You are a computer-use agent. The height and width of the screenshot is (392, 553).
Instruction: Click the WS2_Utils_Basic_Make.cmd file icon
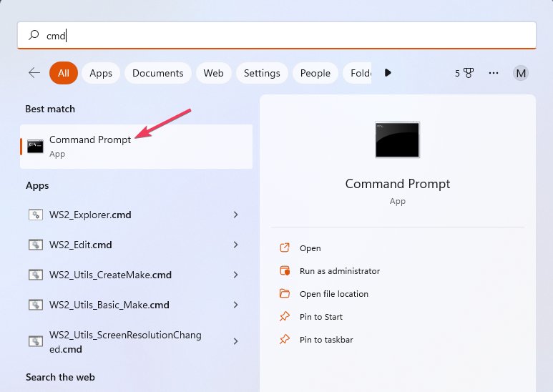pyautogui.click(x=36, y=305)
